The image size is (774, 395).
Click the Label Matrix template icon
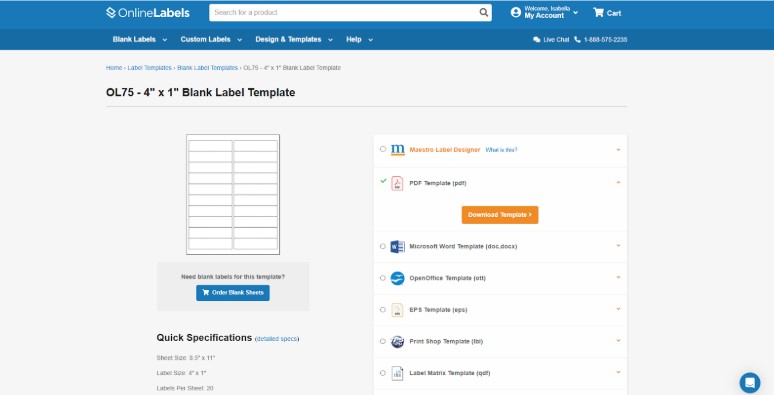pos(397,373)
